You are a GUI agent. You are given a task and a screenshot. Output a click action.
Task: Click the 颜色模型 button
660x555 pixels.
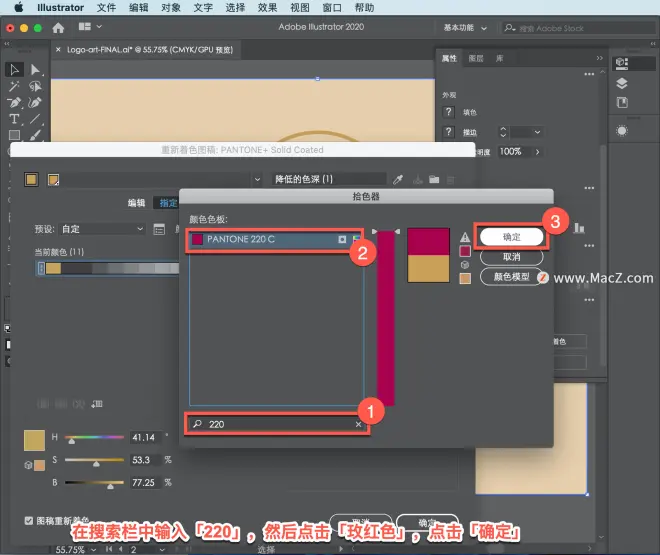(x=511, y=277)
